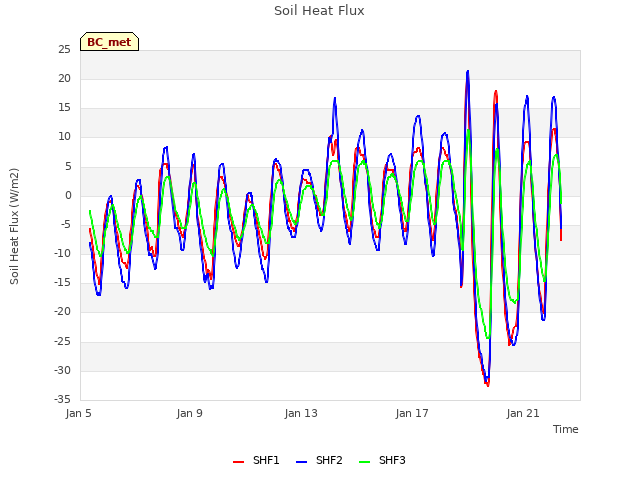Click the 10 y-axis tick label

tap(64, 137)
